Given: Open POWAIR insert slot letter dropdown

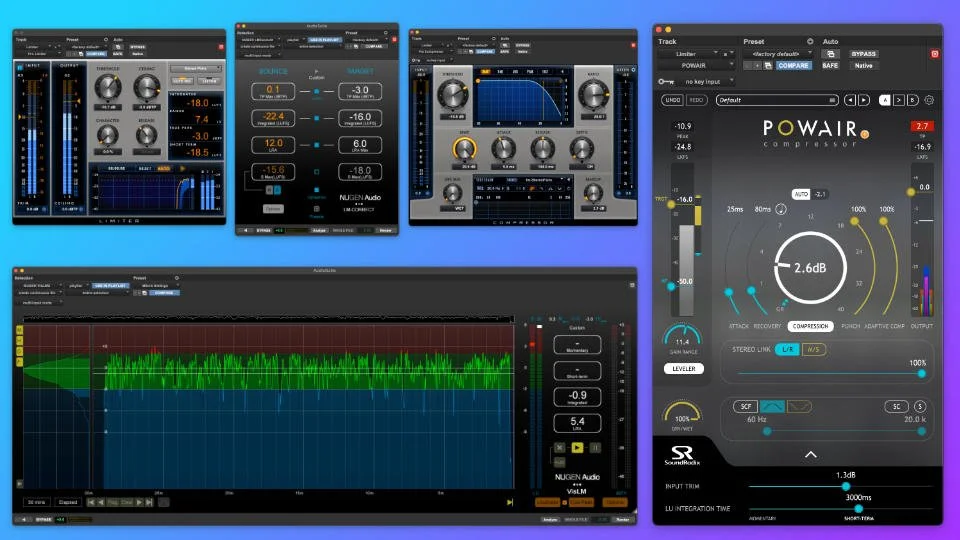Looking at the screenshot, I should click(727, 54).
